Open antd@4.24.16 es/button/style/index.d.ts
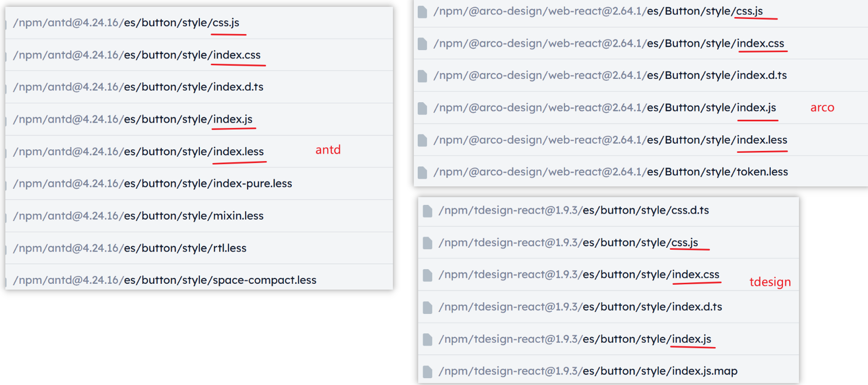This screenshot has width=868, height=385. tap(139, 87)
